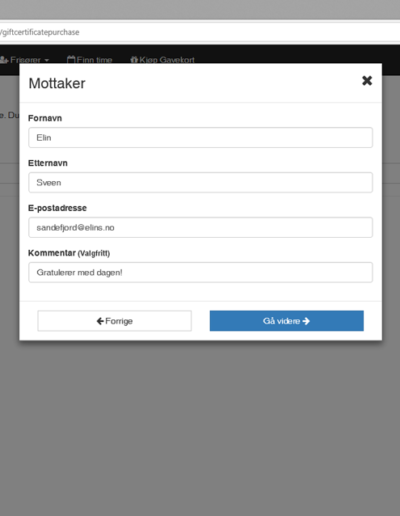Select the Kjøp Gavekort nav item
400x516 pixels.
point(162,60)
